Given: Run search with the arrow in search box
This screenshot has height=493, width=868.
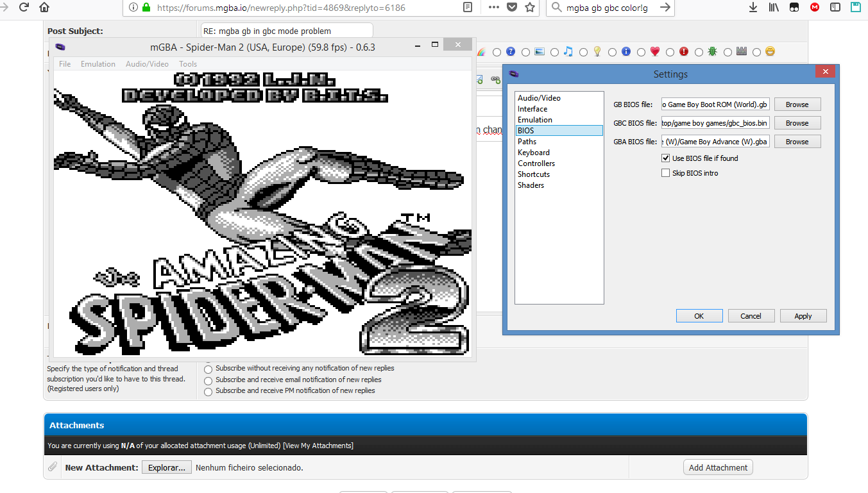Looking at the screenshot, I should tap(665, 8).
